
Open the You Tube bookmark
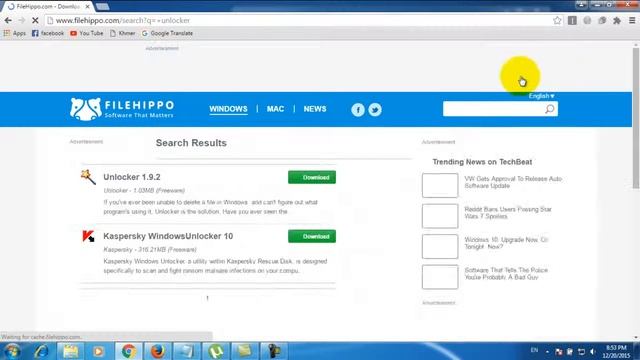[x=87, y=33]
